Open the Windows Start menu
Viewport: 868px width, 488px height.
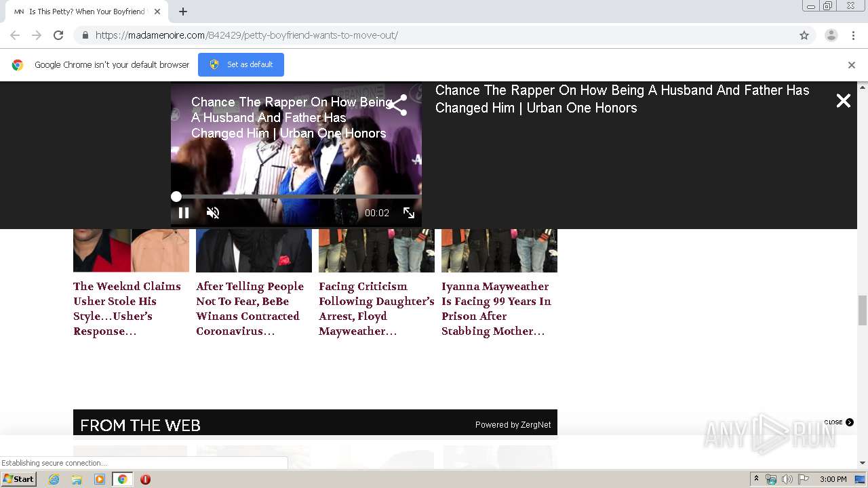point(19,479)
